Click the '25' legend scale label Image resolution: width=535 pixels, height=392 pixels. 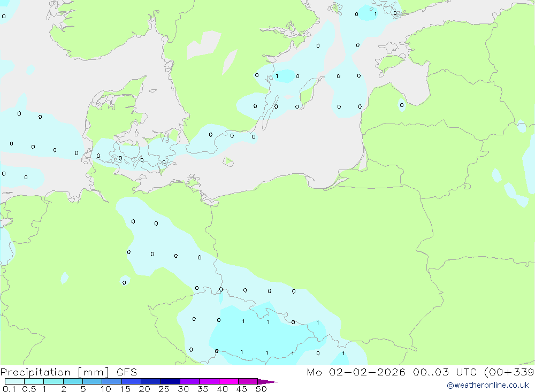(x=164, y=389)
